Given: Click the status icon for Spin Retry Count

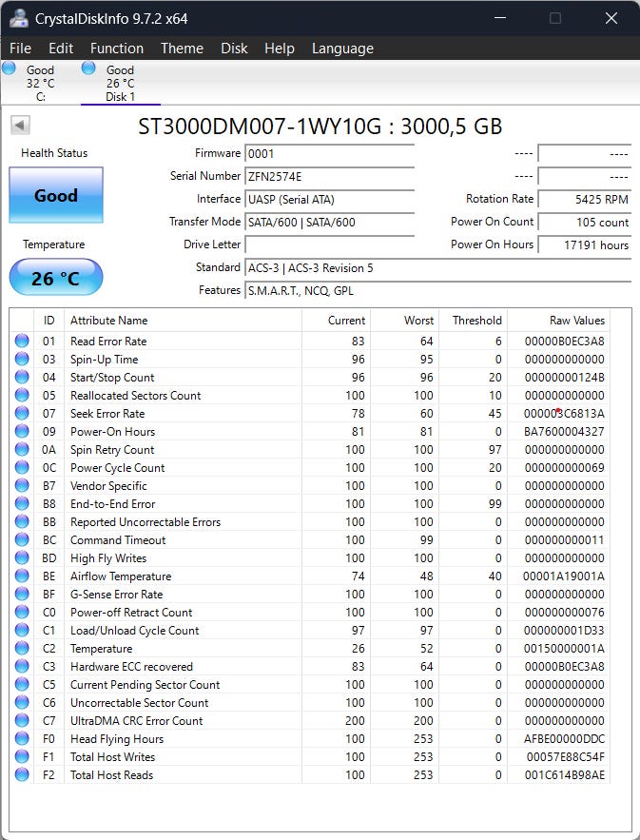Looking at the screenshot, I should 22,449.
